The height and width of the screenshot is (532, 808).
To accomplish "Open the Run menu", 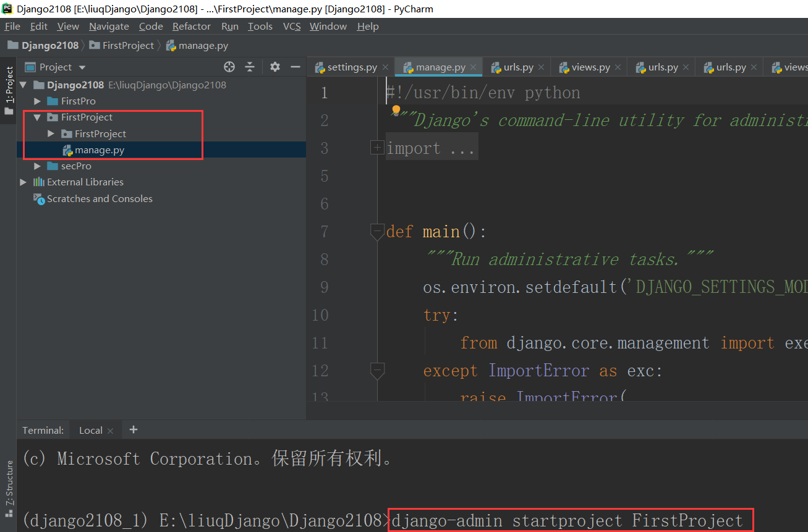I will (230, 26).
